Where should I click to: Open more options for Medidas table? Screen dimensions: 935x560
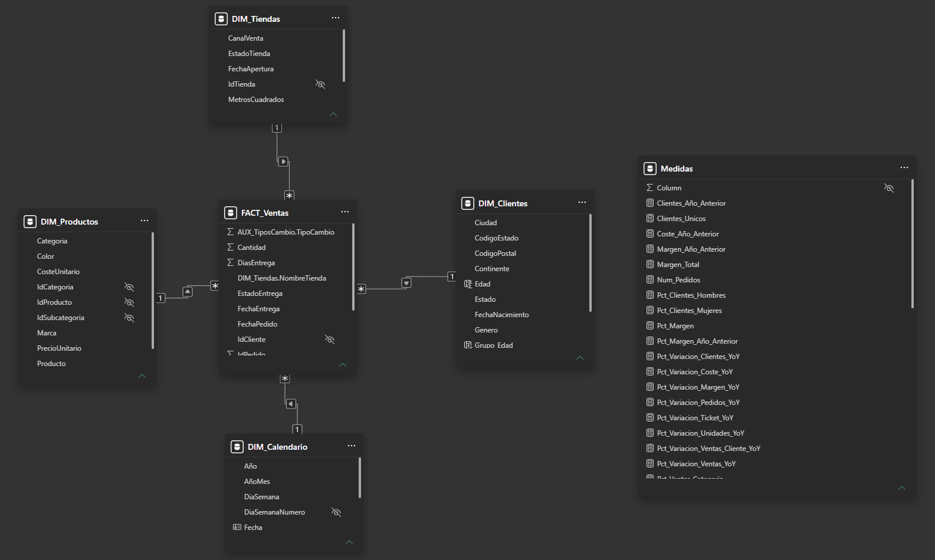[904, 168]
